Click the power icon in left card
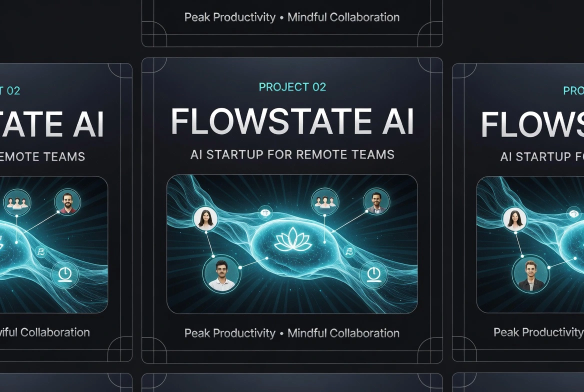Screen dimensions: 584x392 tap(65, 275)
